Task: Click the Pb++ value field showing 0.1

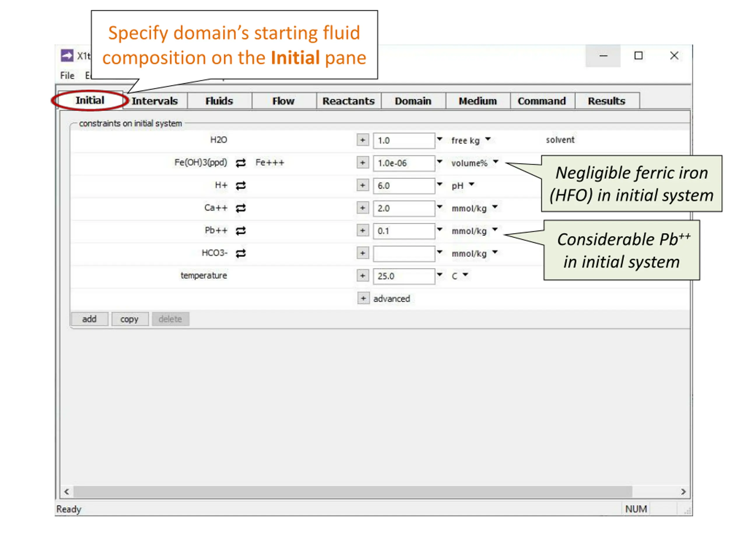Action: coord(404,231)
